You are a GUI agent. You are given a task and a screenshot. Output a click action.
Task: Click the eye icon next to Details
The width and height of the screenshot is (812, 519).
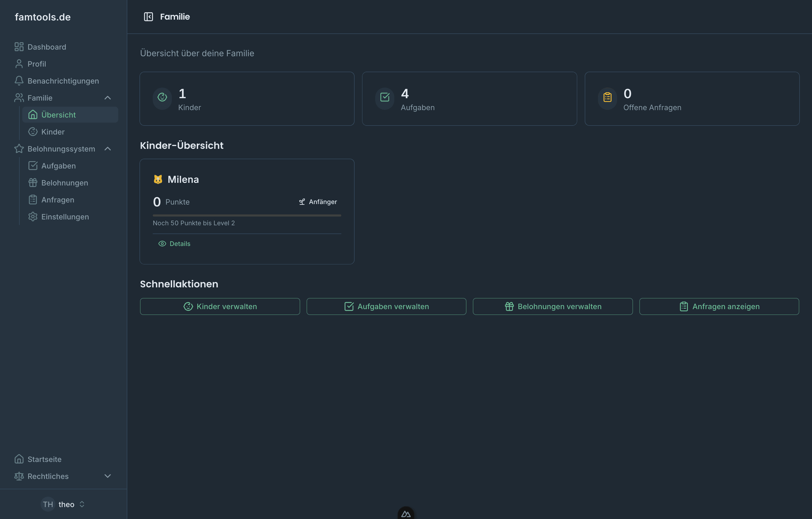coord(162,244)
